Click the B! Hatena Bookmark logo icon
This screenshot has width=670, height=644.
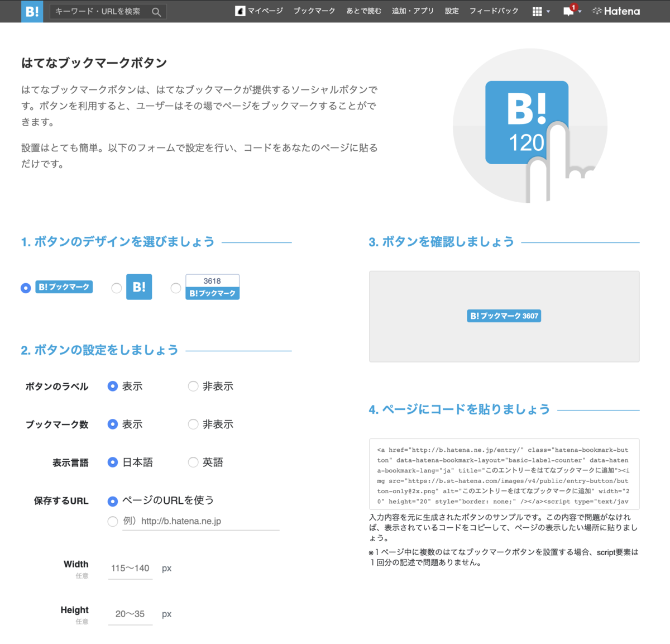click(32, 11)
